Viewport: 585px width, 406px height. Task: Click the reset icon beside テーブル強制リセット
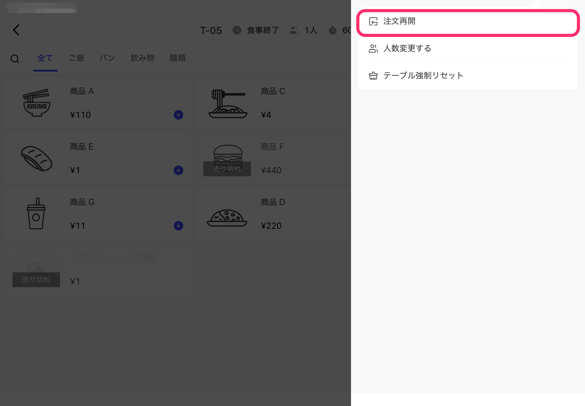point(373,76)
